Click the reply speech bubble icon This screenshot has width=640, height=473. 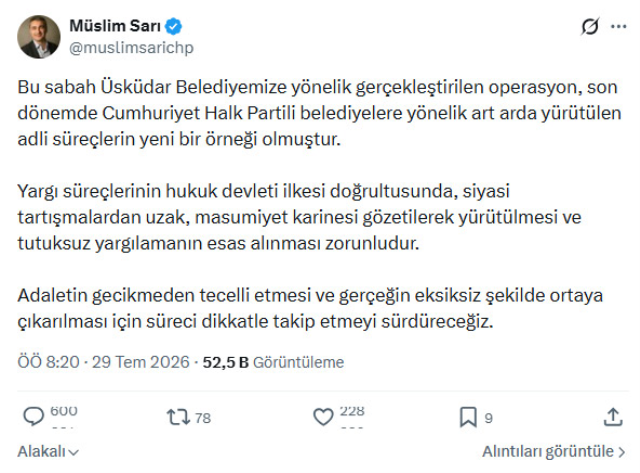(33, 417)
